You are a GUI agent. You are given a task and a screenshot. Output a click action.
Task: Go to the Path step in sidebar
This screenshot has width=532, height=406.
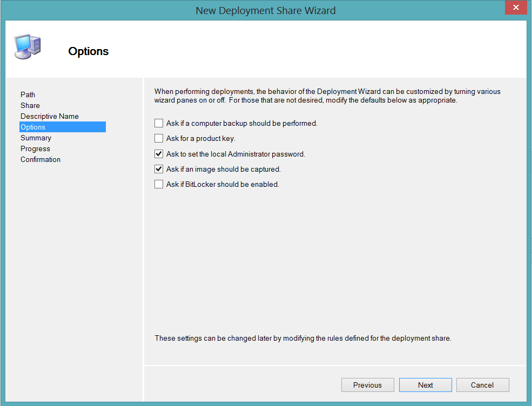28,94
